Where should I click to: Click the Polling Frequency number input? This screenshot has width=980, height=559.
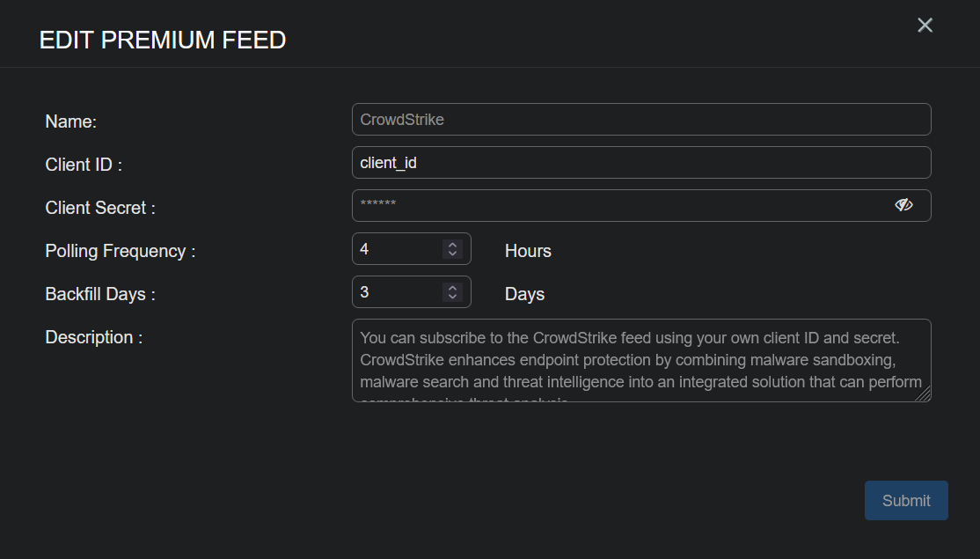coord(396,249)
